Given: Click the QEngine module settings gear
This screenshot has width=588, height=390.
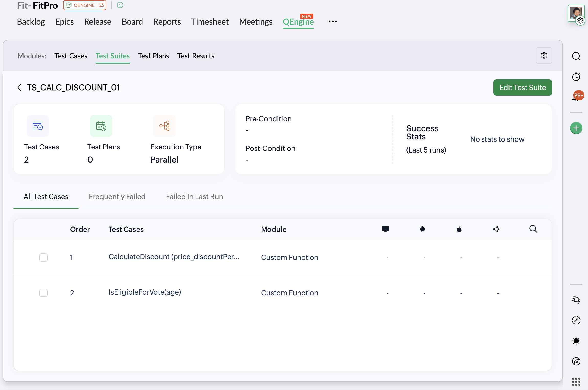Looking at the screenshot, I should (544, 56).
